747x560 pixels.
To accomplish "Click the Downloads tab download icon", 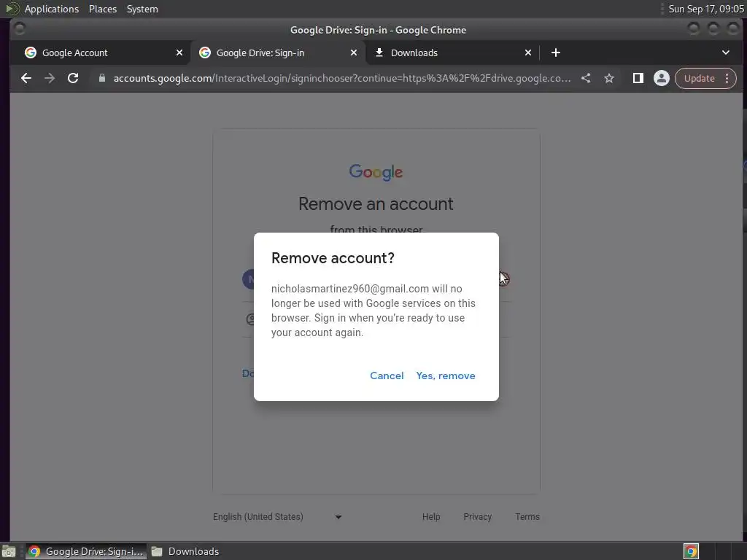I will [379, 52].
